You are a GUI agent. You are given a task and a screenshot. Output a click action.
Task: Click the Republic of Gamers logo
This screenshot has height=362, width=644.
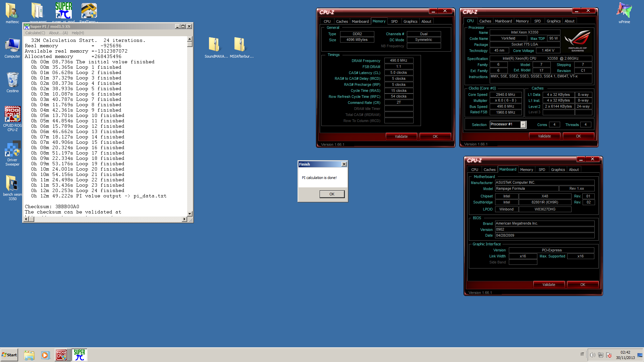coord(578,41)
